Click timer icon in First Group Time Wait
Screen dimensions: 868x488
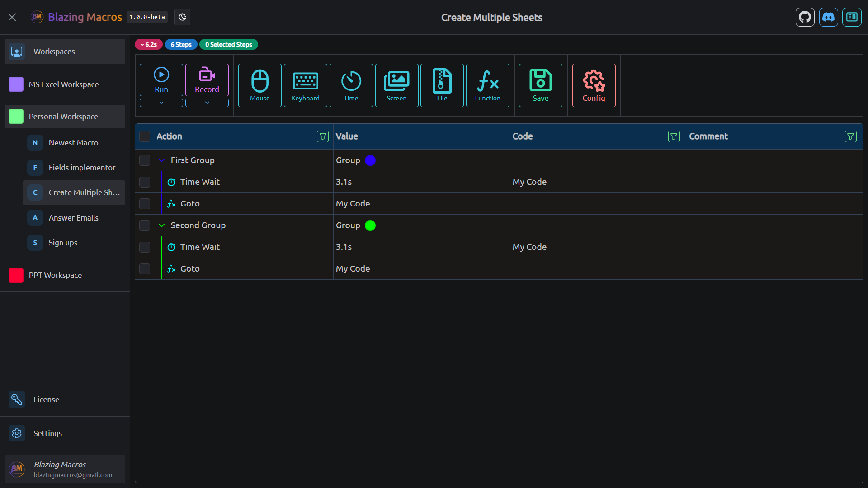pyautogui.click(x=171, y=182)
